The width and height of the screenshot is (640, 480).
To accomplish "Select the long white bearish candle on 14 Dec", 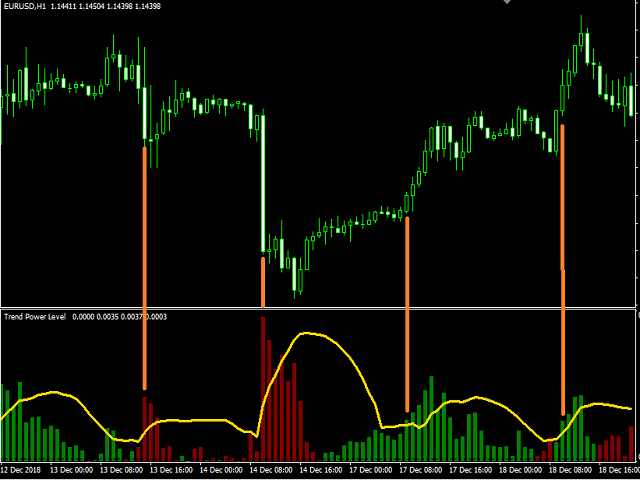I will (x=263, y=183).
